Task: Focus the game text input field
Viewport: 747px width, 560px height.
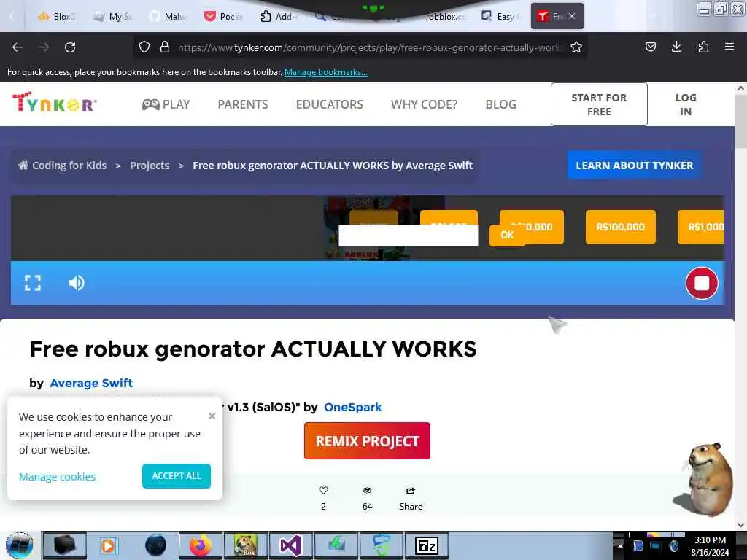Action: click(x=409, y=236)
